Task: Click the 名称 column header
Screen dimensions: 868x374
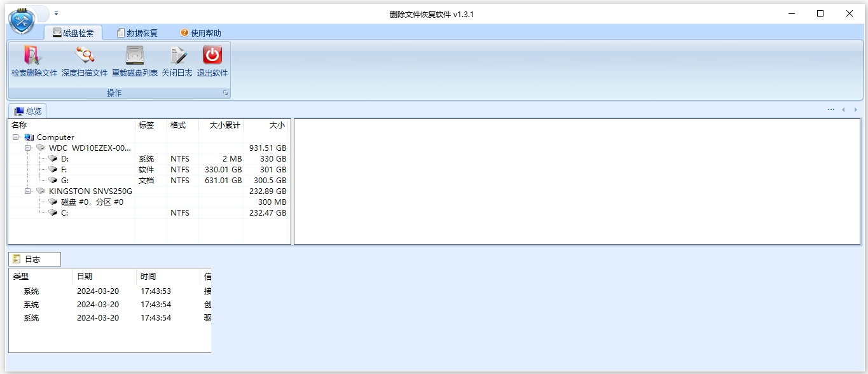Action: point(72,125)
